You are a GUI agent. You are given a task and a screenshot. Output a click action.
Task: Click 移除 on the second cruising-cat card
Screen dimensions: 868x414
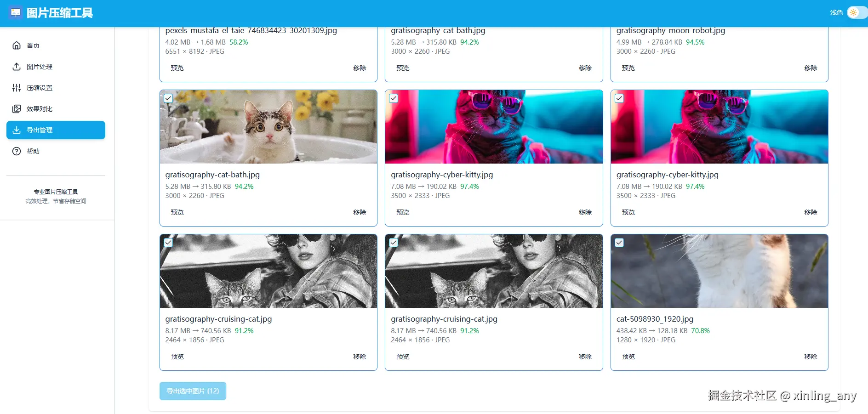(x=585, y=357)
